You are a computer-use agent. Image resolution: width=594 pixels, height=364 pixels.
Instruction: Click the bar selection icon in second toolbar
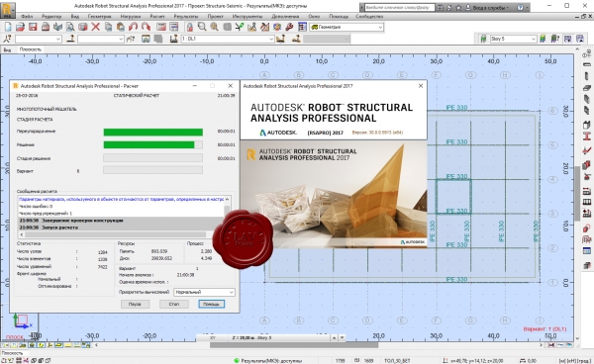[x=70, y=39]
